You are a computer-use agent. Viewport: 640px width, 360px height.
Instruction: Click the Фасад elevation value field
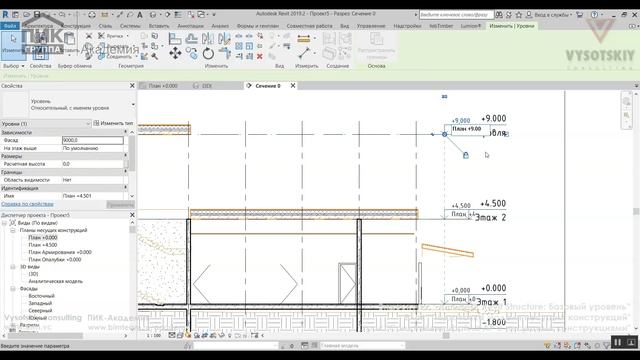click(93, 140)
